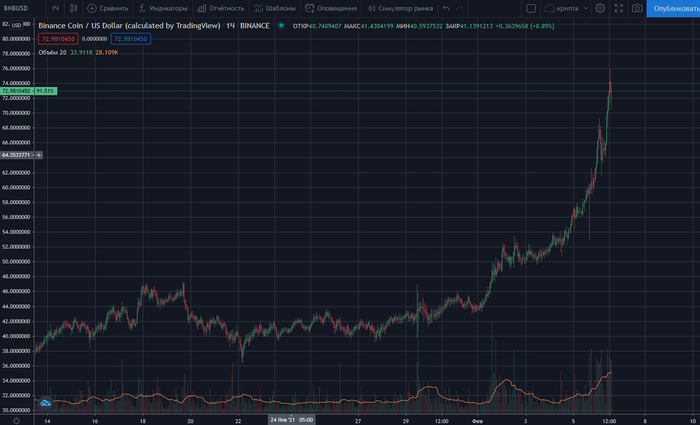
Task: Click the +0.3639658 (+0.89%) change value
Action: [525, 26]
